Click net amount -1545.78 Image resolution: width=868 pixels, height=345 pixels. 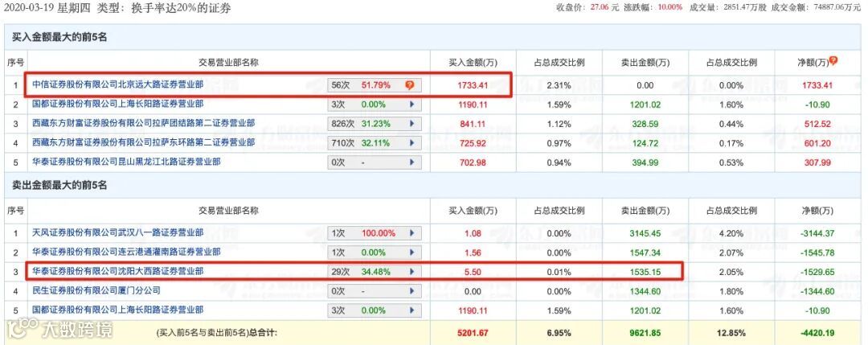tap(818, 253)
